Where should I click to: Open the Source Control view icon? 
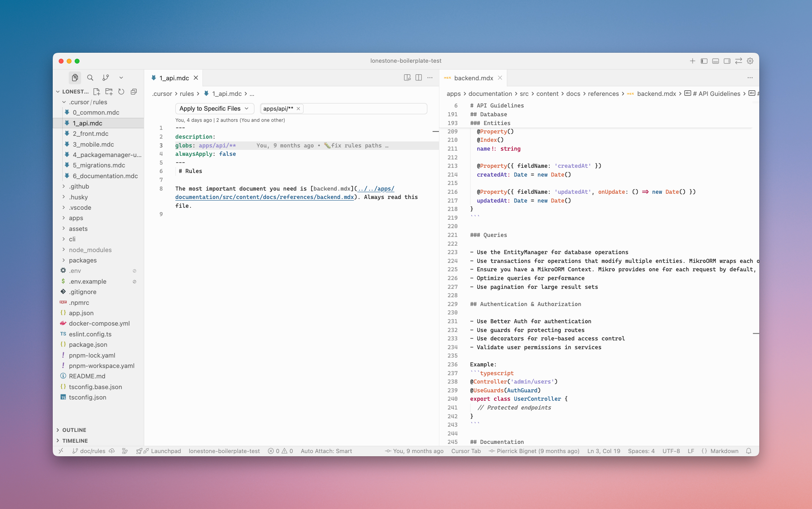[x=105, y=78]
